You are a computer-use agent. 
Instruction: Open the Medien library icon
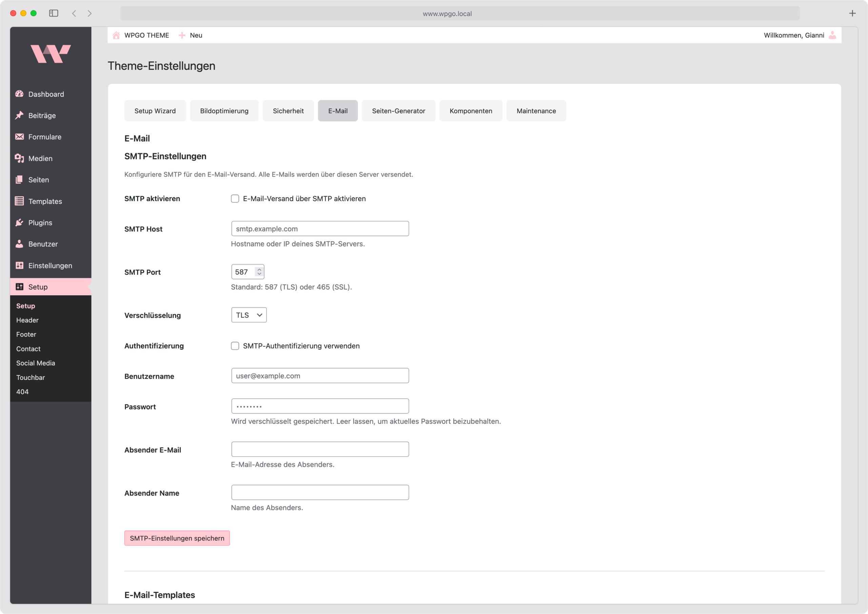(20, 158)
